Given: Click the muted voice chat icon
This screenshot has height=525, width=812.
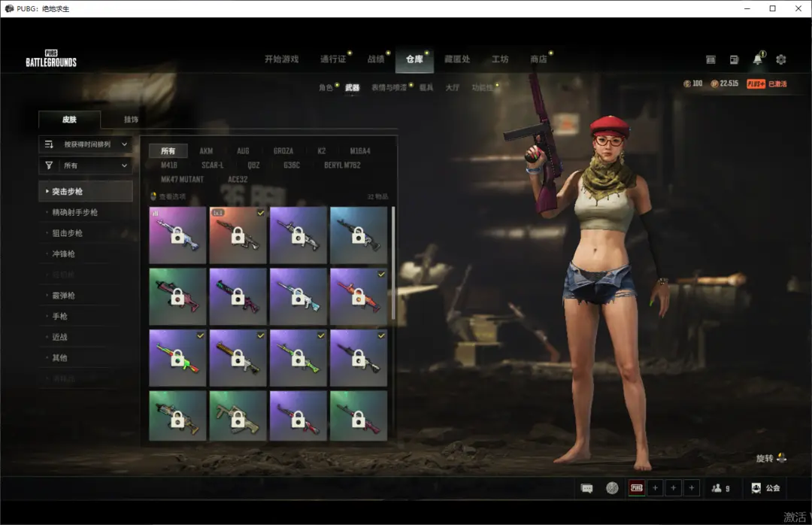Looking at the screenshot, I should [612, 488].
